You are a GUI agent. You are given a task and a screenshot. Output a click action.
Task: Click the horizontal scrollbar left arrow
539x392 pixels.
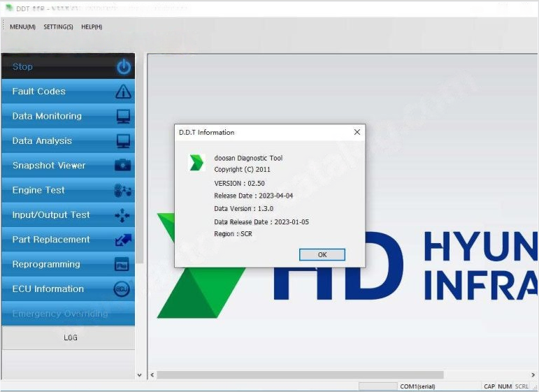pyautogui.click(x=152, y=375)
